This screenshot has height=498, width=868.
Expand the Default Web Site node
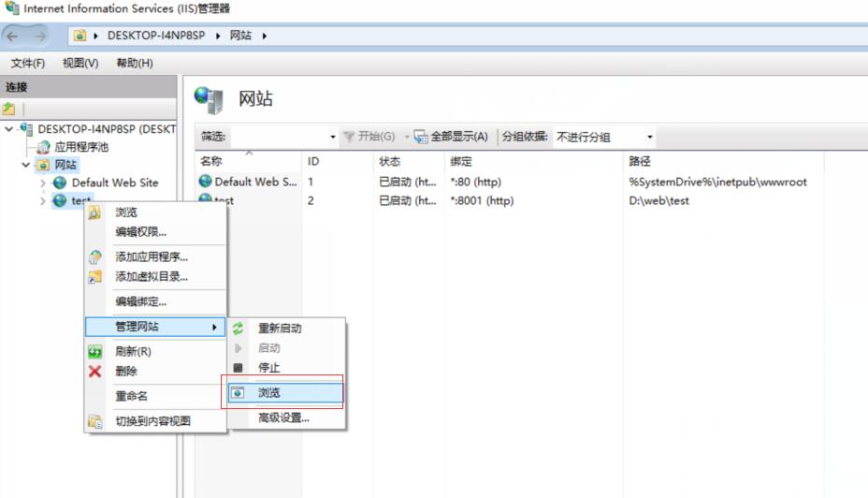[43, 183]
